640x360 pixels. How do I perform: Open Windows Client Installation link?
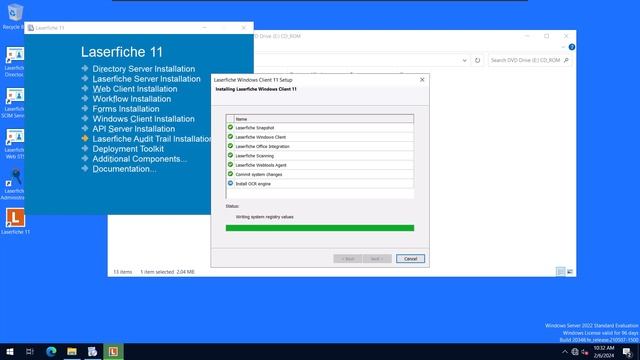(143, 119)
